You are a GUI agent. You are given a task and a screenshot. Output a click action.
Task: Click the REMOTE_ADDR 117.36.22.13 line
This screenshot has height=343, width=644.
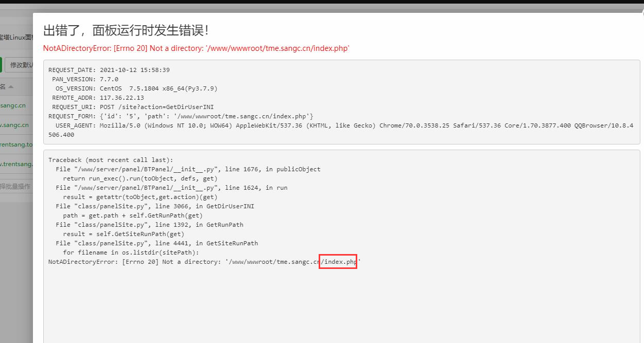[98, 98]
